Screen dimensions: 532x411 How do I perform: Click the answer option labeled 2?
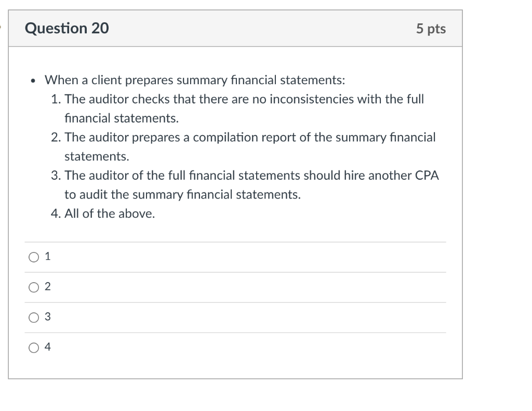point(47,286)
